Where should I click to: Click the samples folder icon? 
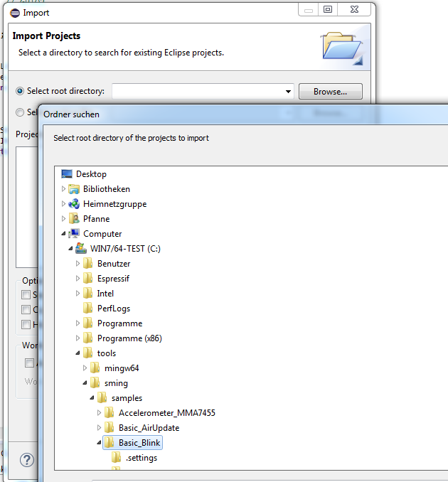[x=102, y=398]
